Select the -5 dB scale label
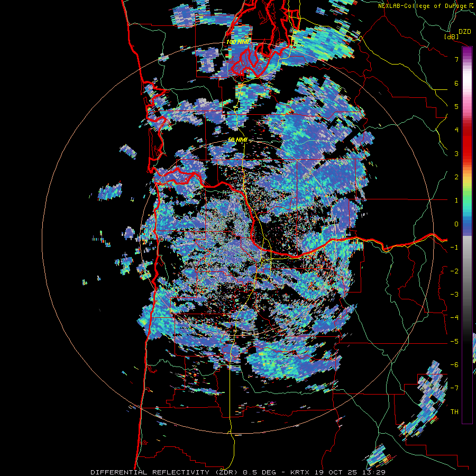 tap(454, 342)
